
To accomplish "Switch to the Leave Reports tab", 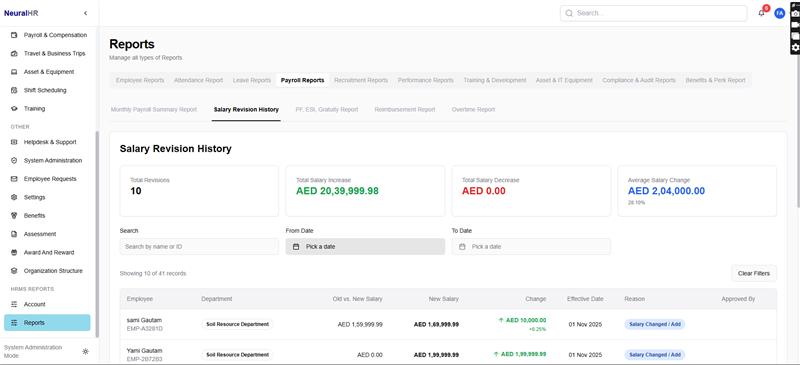I will click(x=252, y=80).
